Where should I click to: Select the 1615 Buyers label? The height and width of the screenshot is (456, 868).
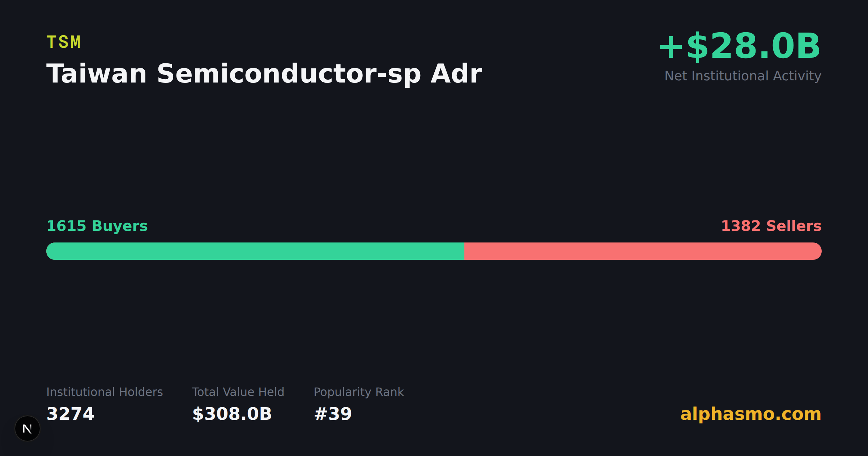click(x=97, y=226)
